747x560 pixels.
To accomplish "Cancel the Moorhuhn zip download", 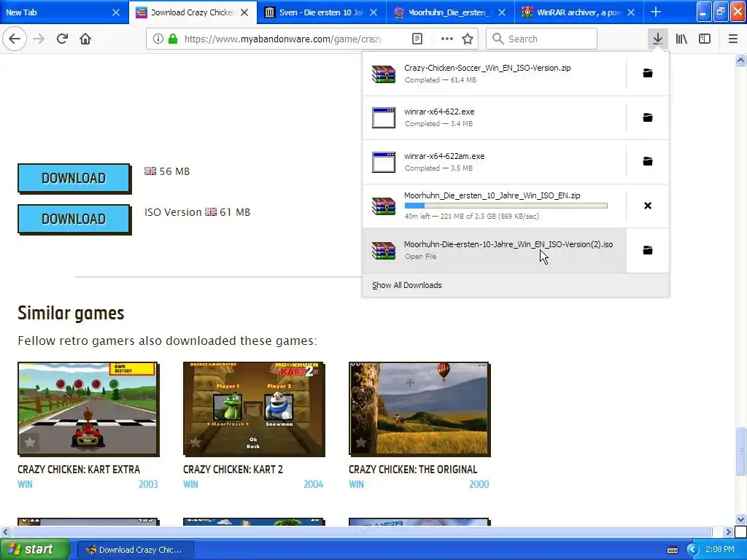I will 648,206.
